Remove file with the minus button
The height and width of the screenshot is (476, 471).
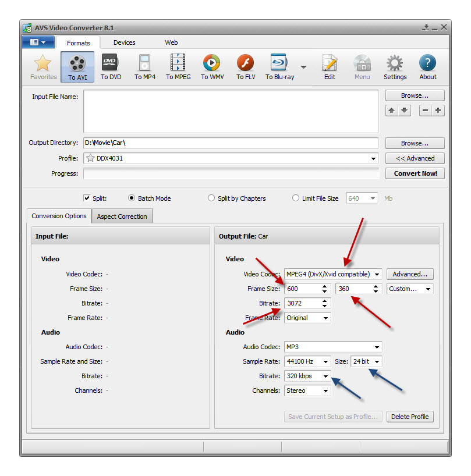click(x=425, y=110)
